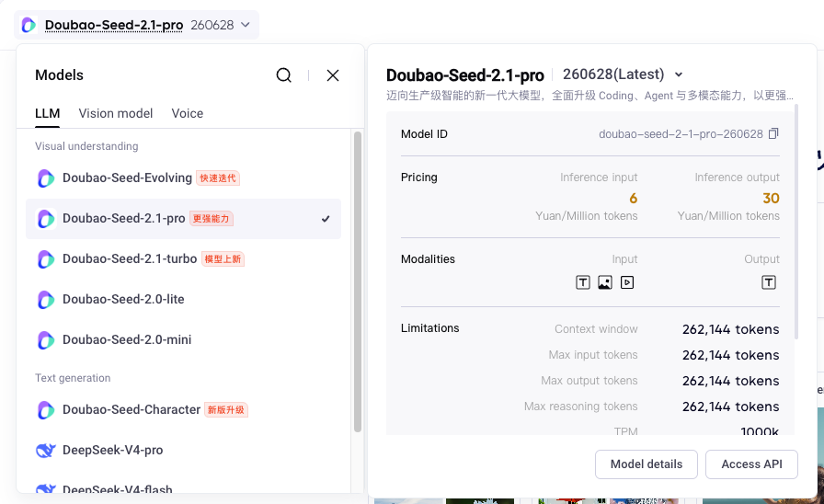Click the model detail panel scrollbar
This screenshot has height=504, width=824.
[x=796, y=222]
